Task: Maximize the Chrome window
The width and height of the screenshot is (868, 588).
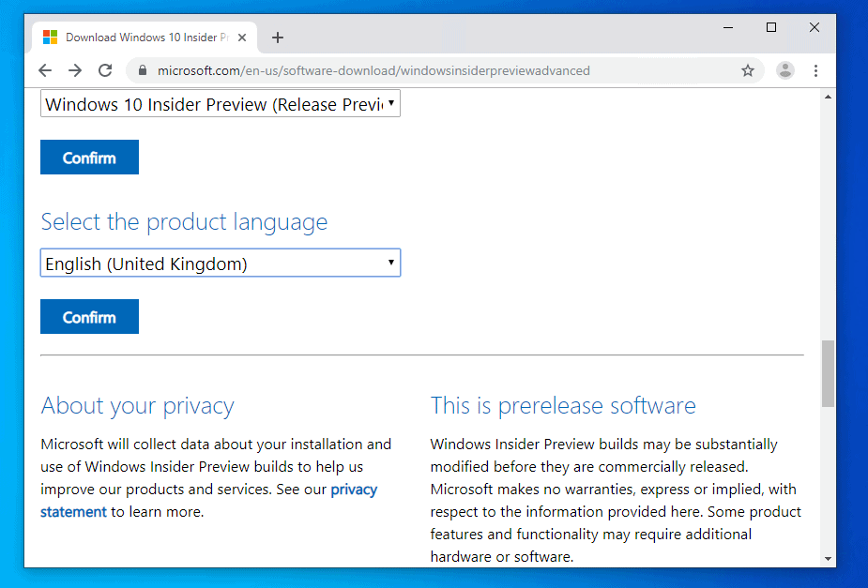Action: click(x=771, y=28)
